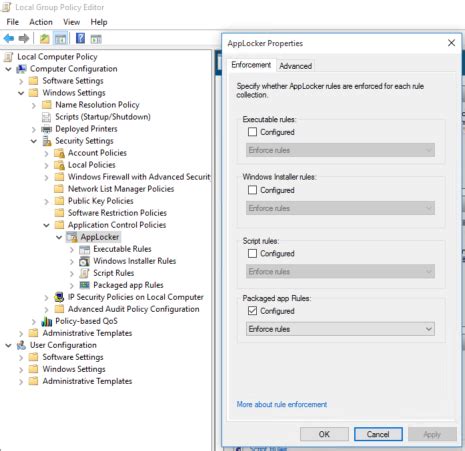Expand the Public Key Policies node

click(x=46, y=202)
